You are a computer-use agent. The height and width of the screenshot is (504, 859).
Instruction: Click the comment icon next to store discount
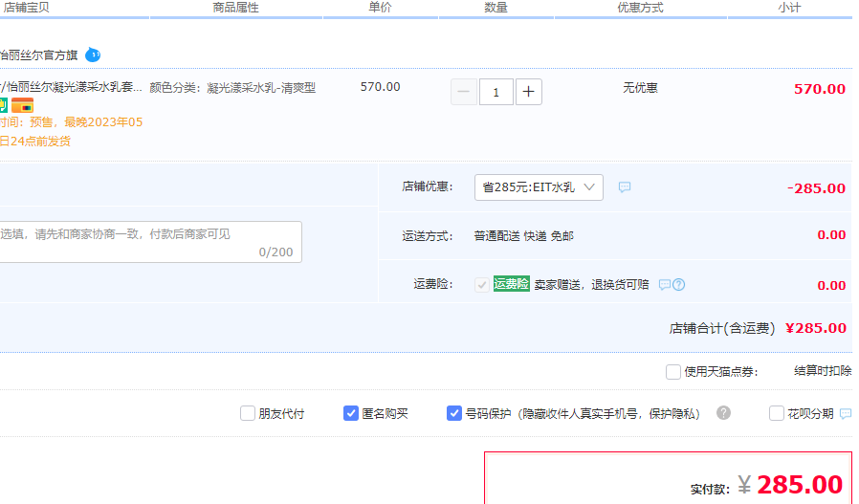point(625,187)
